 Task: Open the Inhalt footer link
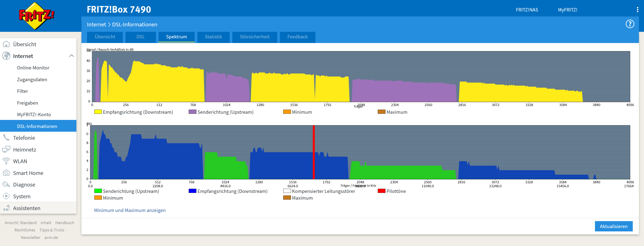tap(46, 223)
